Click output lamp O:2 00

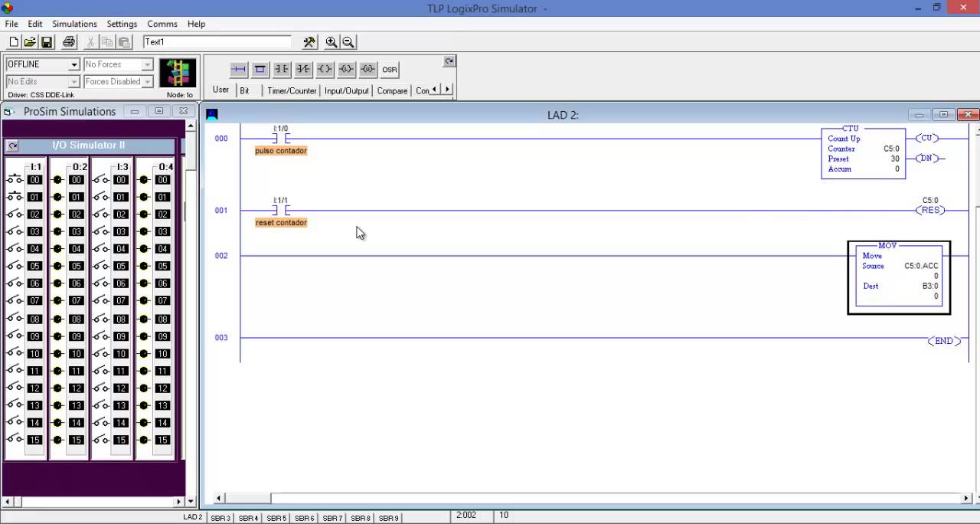[x=57, y=180]
